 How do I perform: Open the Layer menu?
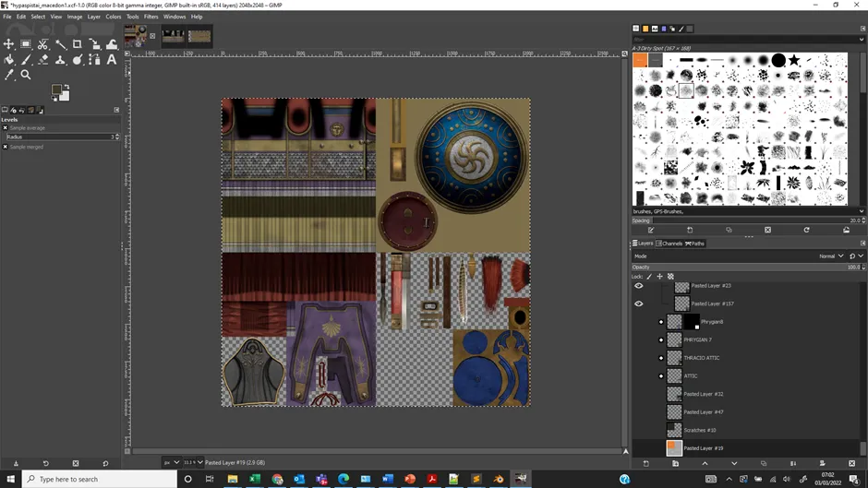click(94, 17)
